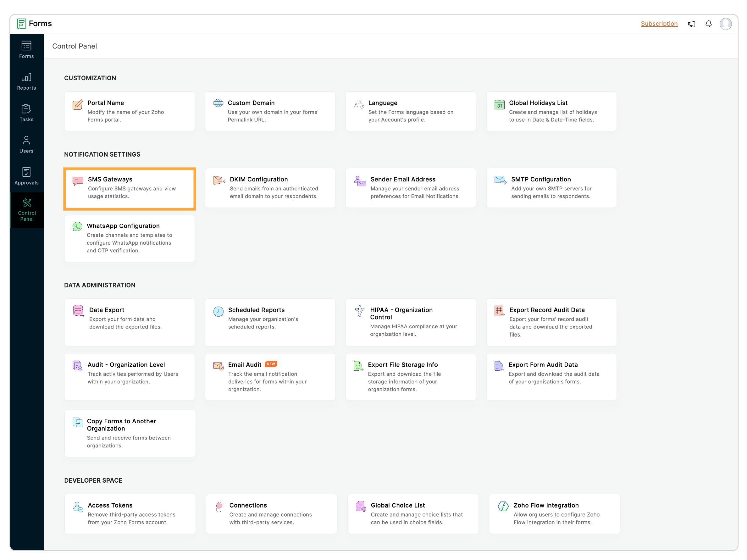The image size is (747, 560).
Task: Click the WhatsApp Configuration icon
Action: (x=77, y=226)
